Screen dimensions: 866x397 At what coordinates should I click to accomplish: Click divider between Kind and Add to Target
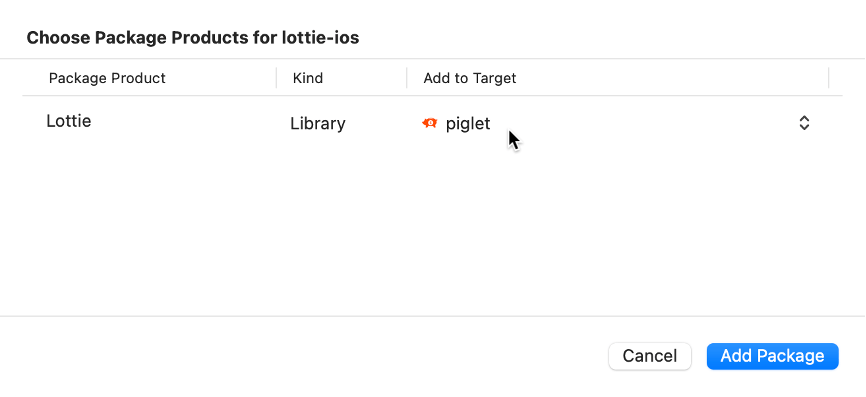(406, 78)
